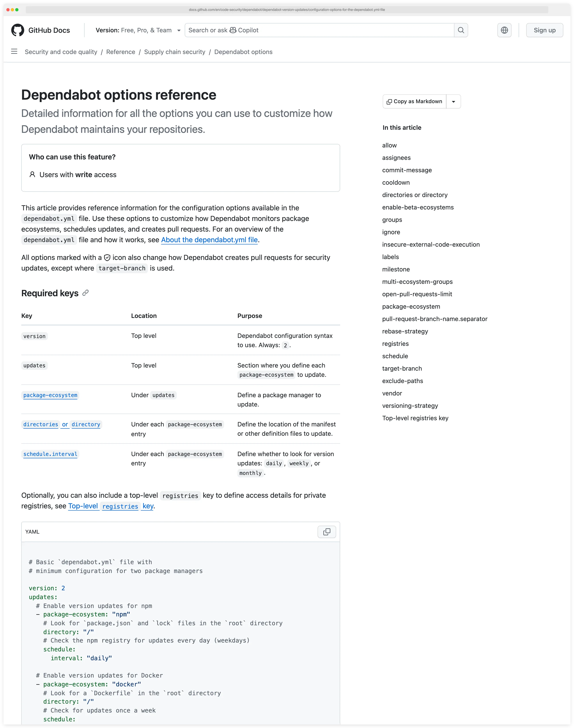Open the language globe selector
The image size is (574, 728).
(504, 30)
